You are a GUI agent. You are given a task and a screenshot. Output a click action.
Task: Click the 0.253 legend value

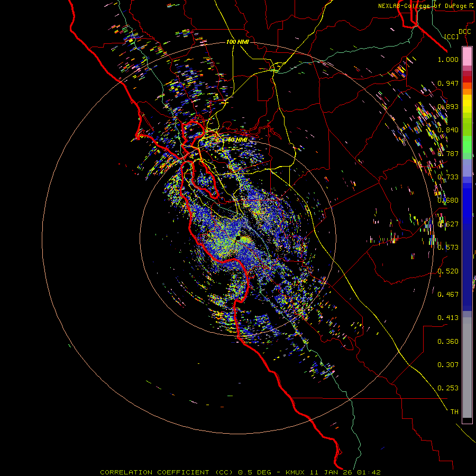tap(448, 388)
